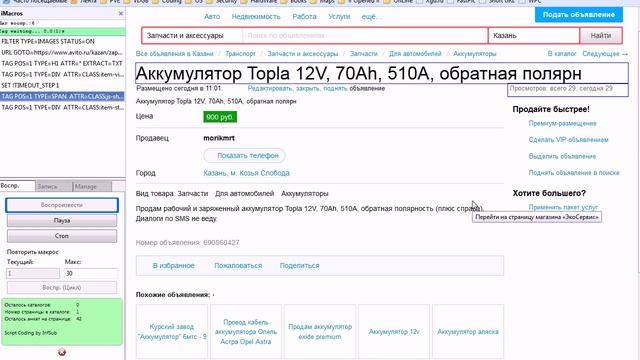Viewport: 640px width, 360px height.
Task: Click the Найти search button
Action: [601, 36]
